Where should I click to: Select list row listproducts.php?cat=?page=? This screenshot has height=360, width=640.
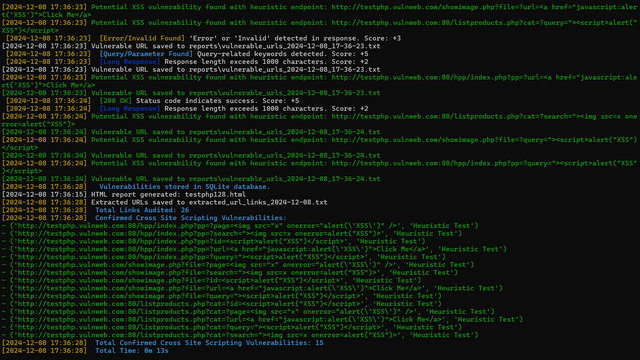coord(248,311)
